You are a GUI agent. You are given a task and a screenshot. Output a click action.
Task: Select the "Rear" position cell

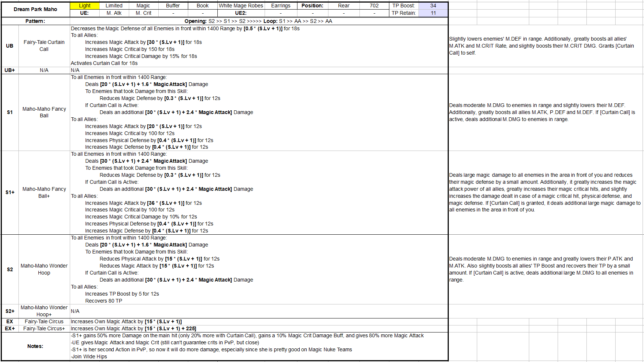click(344, 6)
